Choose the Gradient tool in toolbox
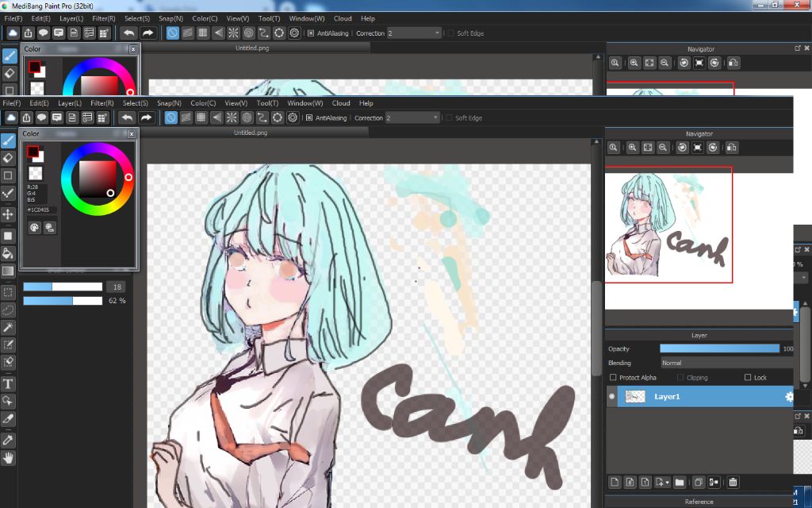 8,271
